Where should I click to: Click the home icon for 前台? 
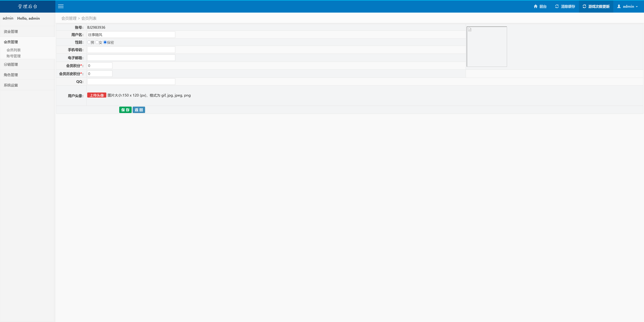[x=535, y=7]
